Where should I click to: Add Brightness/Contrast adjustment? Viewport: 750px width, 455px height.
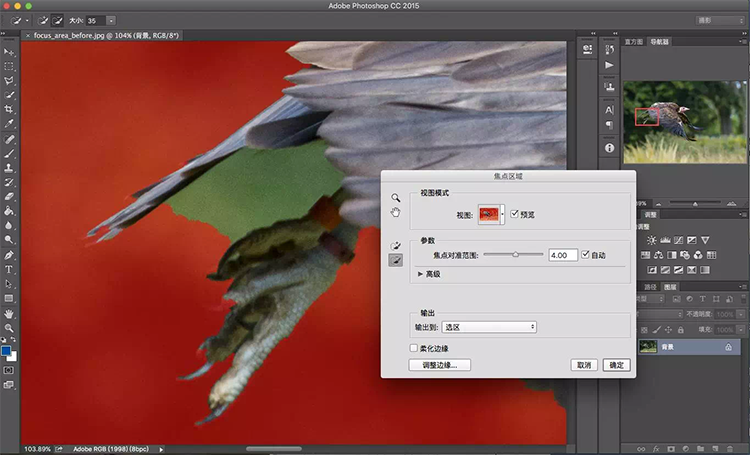(x=651, y=240)
